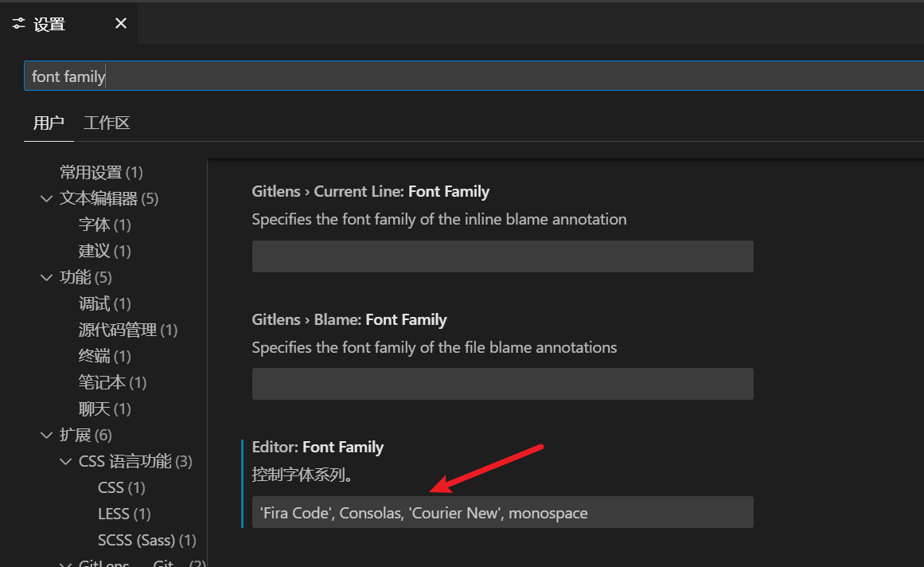Switch to the 工作区 tab
The height and width of the screenshot is (567, 924).
pos(107,123)
